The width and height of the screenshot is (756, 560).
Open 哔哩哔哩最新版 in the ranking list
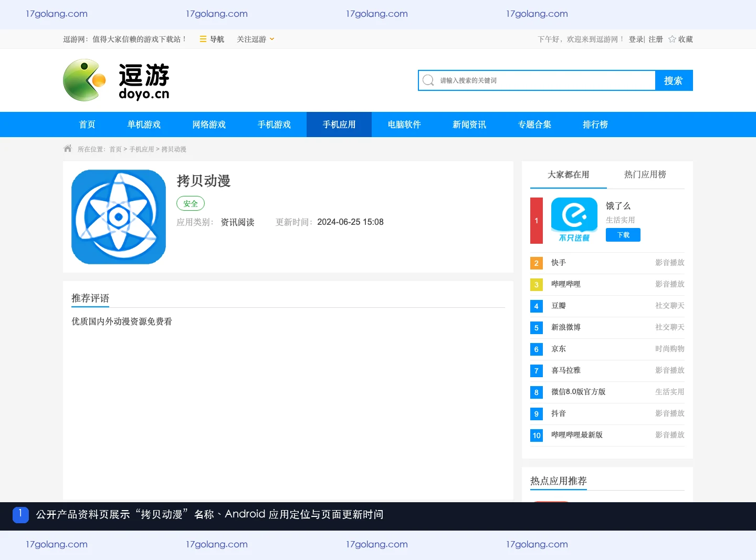577,435
